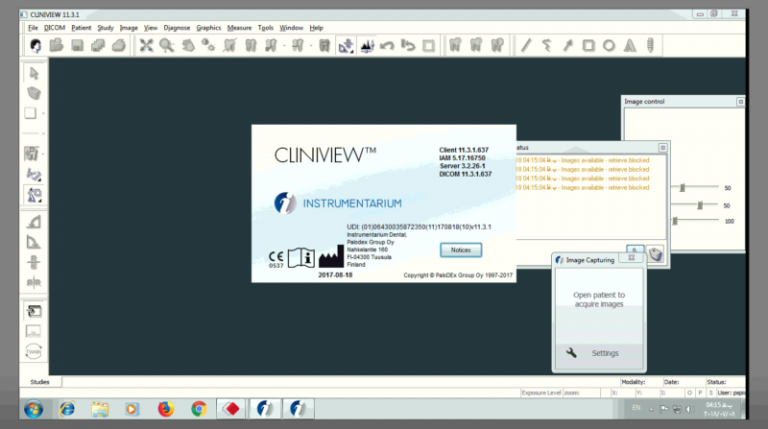Click the histogram icon in toolbar
768x429 pixels.
pyautogui.click(x=367, y=45)
